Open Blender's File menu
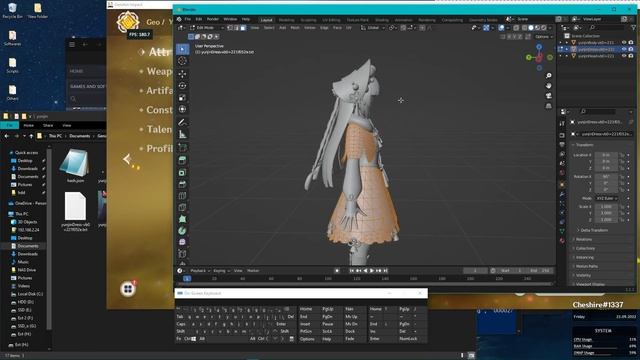 188,19
